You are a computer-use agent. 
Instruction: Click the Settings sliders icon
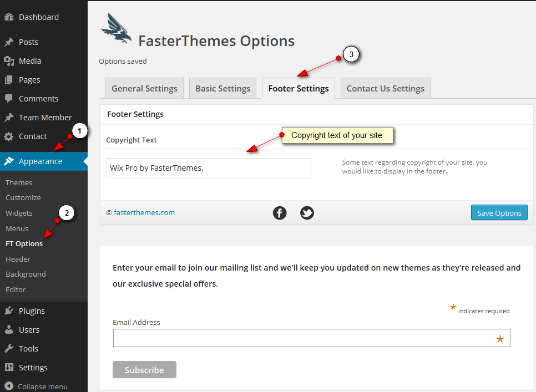pos(9,368)
